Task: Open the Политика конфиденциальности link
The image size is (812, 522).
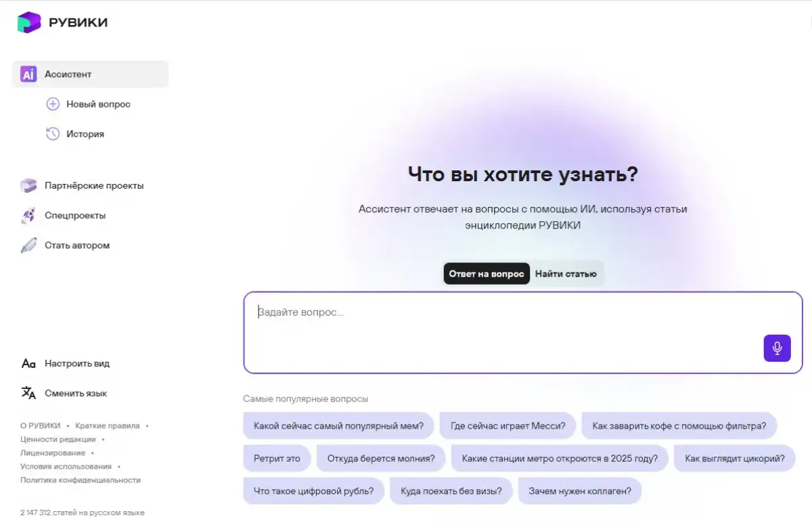Action: pos(81,480)
